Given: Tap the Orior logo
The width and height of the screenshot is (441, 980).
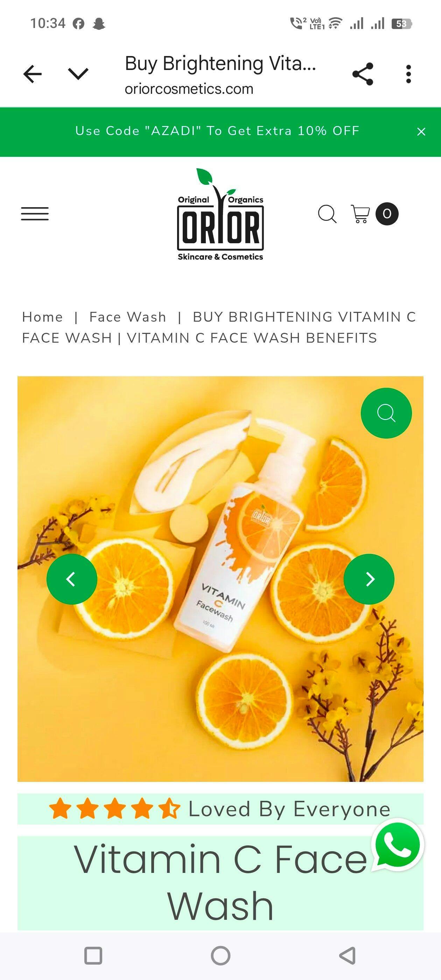Looking at the screenshot, I should 220,214.
